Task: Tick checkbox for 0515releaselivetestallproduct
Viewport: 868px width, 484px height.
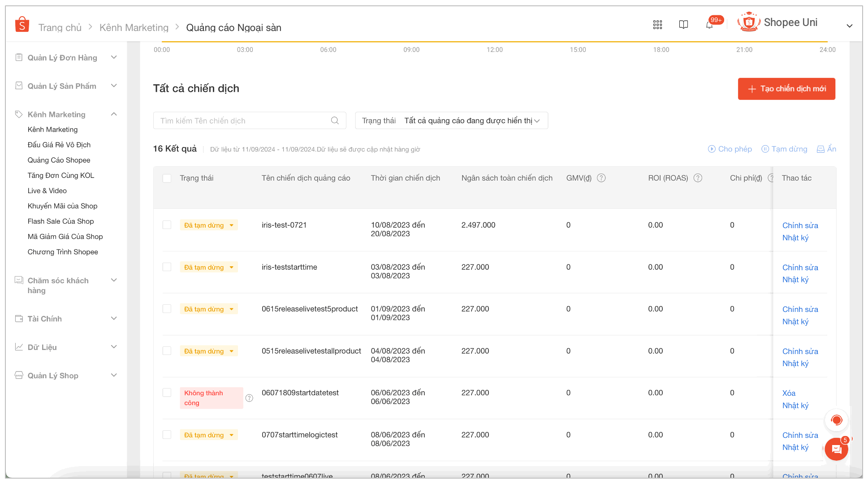Action: [x=167, y=351]
